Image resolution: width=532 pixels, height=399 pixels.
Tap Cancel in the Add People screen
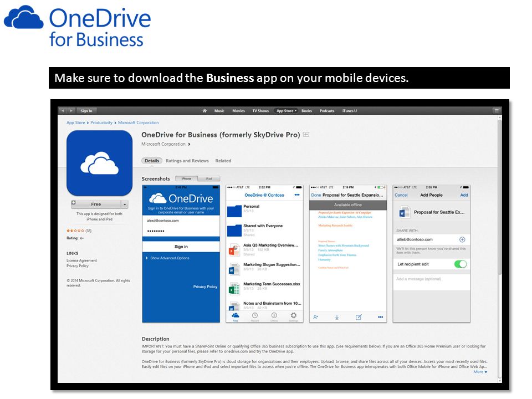[x=401, y=195]
